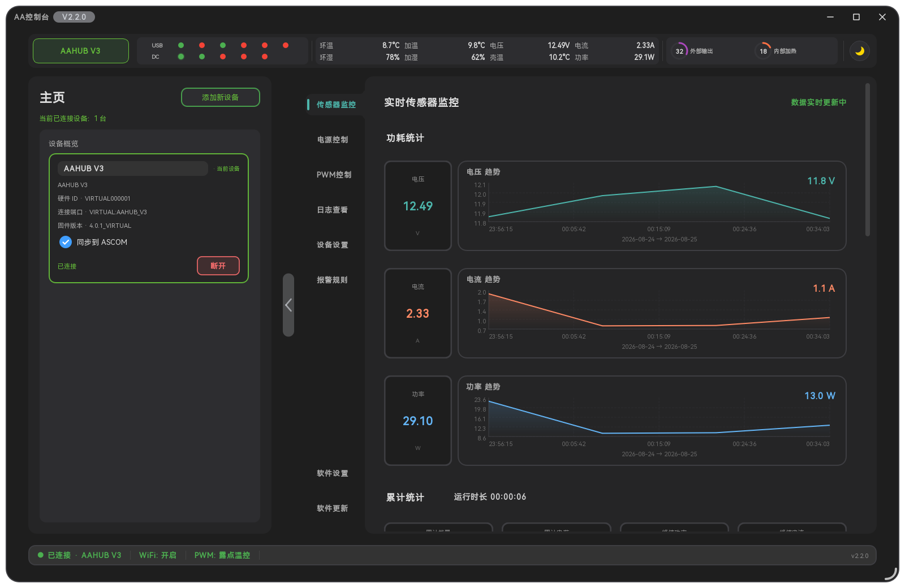This screenshot has width=905, height=588.
Task: Select the AAHUB V3 device button in top bar
Action: point(81,51)
